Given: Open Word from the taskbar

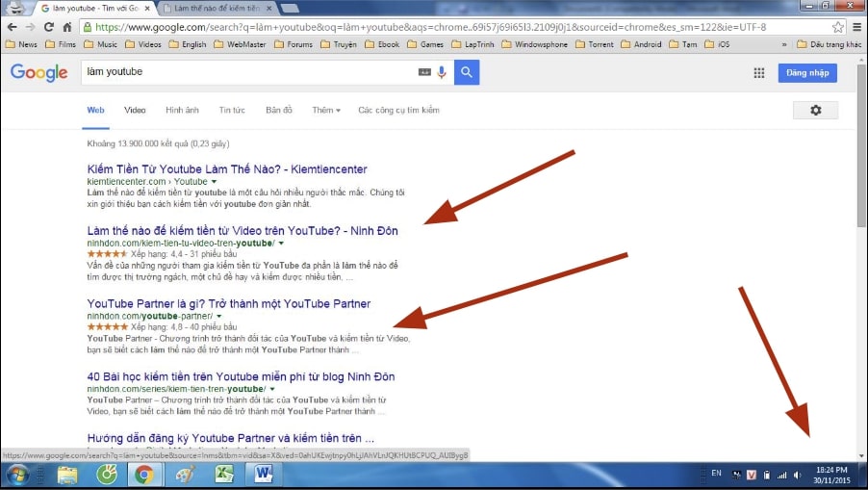Looking at the screenshot, I should 264,475.
